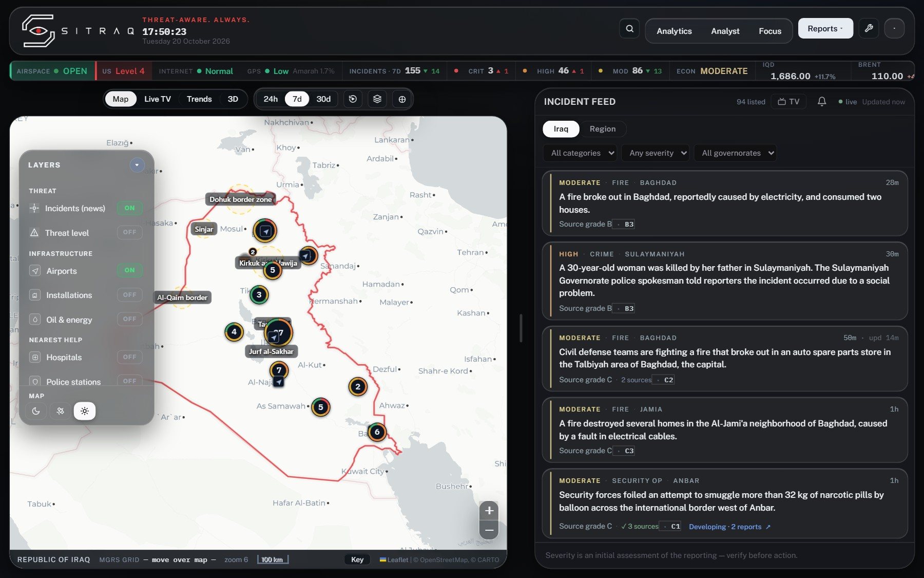Click the Al-Najaf airport marker
This screenshot has height=578, width=924.
pos(279,382)
